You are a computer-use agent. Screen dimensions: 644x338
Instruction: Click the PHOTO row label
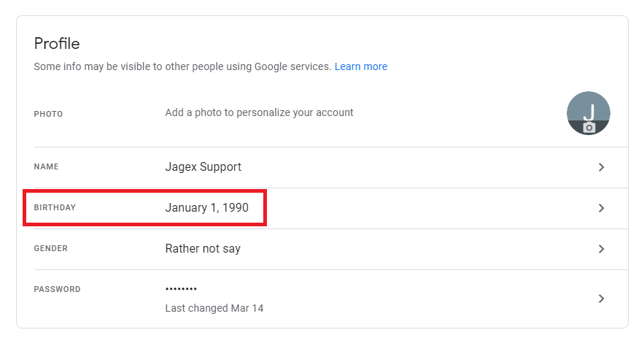49,114
